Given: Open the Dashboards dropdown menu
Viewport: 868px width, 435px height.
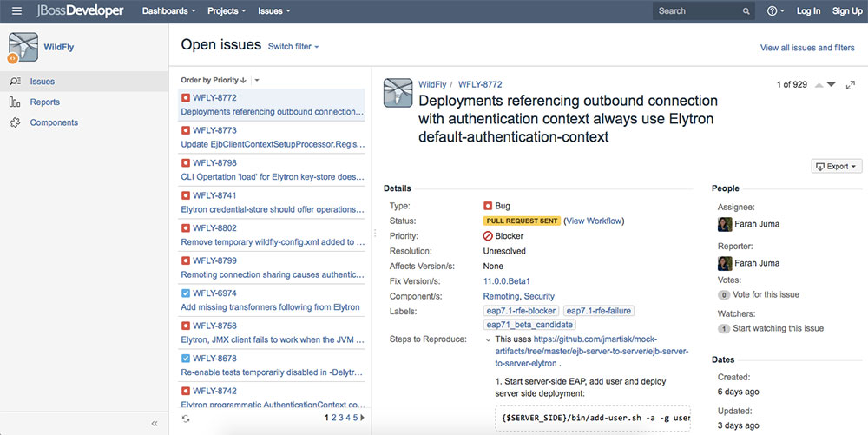Looking at the screenshot, I should tap(169, 11).
